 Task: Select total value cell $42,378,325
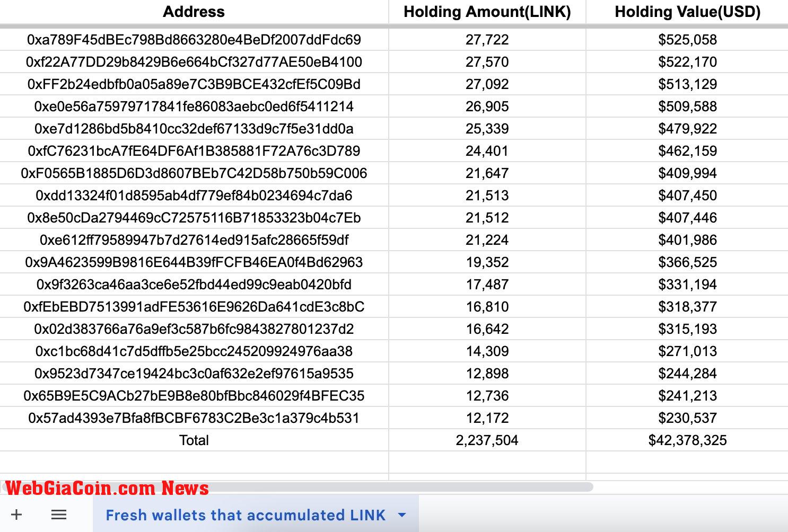pyautogui.click(x=687, y=440)
